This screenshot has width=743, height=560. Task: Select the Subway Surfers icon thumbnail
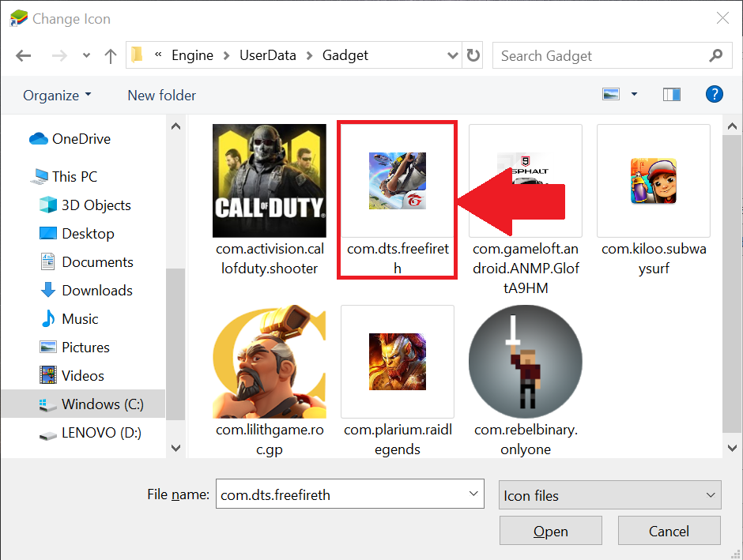coord(654,180)
